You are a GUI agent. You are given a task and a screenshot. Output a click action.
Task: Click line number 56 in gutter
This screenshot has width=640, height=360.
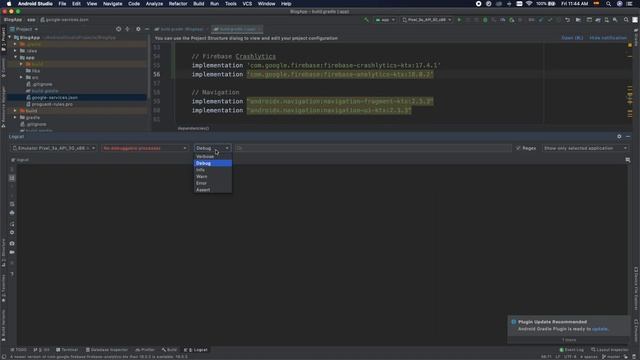[x=157, y=74]
